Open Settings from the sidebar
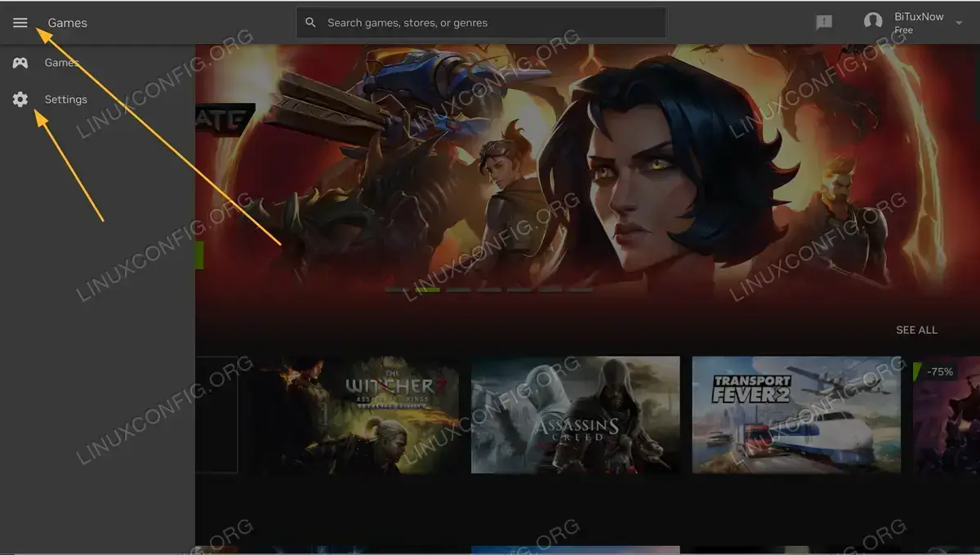 [x=65, y=100]
